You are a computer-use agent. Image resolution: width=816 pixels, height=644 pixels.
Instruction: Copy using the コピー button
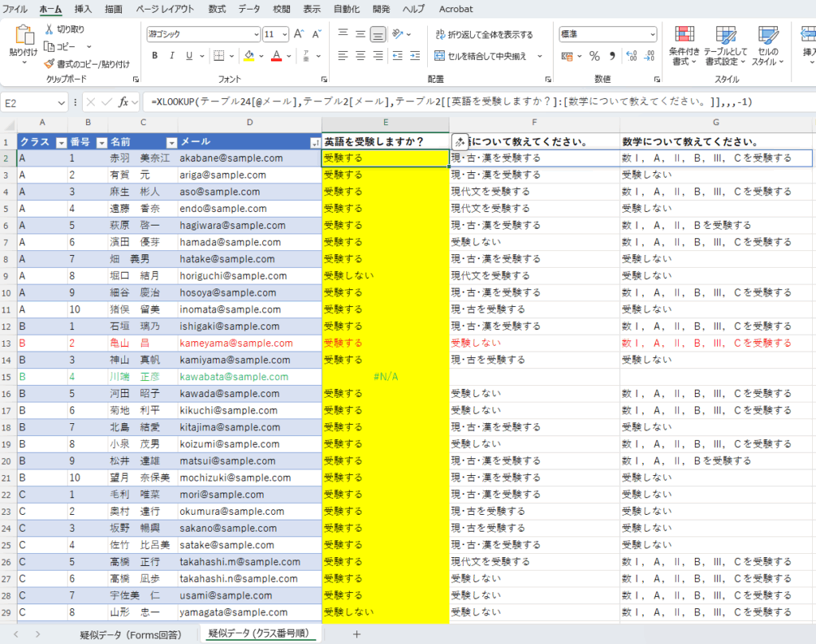60,47
